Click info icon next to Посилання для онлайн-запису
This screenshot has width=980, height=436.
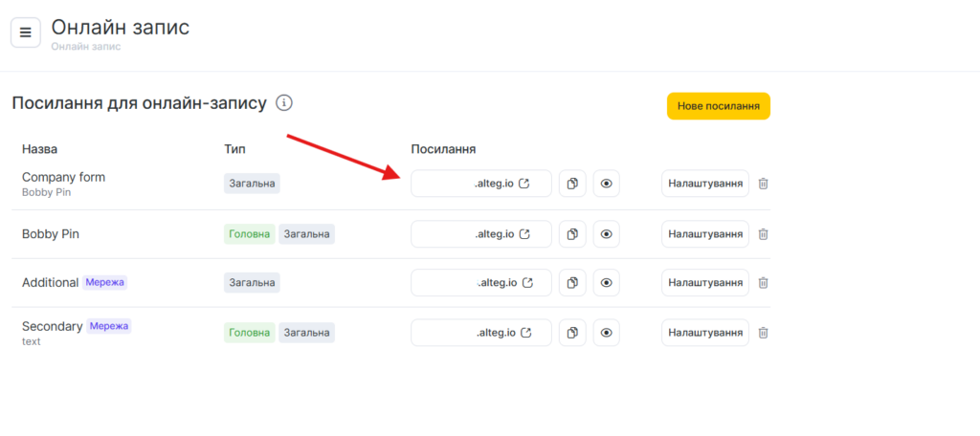click(x=283, y=103)
